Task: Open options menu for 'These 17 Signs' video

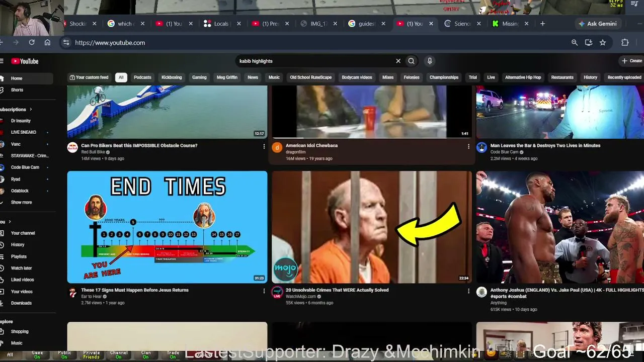Action: click(x=264, y=291)
